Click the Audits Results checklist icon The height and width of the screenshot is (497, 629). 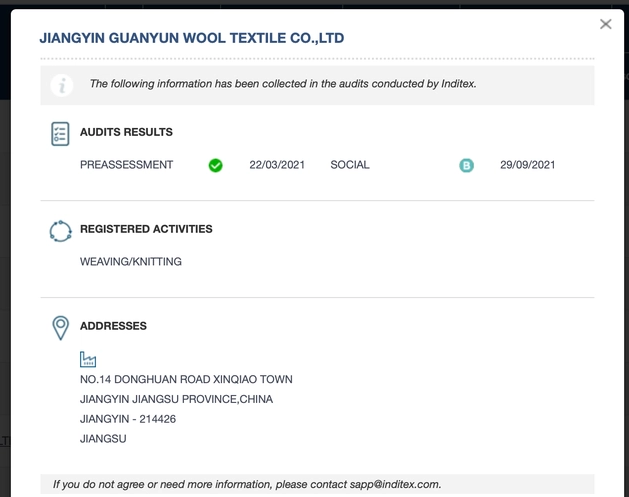[60, 134]
